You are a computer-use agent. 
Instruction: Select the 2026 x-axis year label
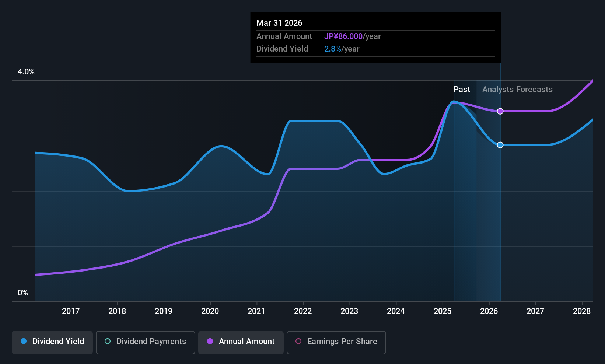click(489, 311)
